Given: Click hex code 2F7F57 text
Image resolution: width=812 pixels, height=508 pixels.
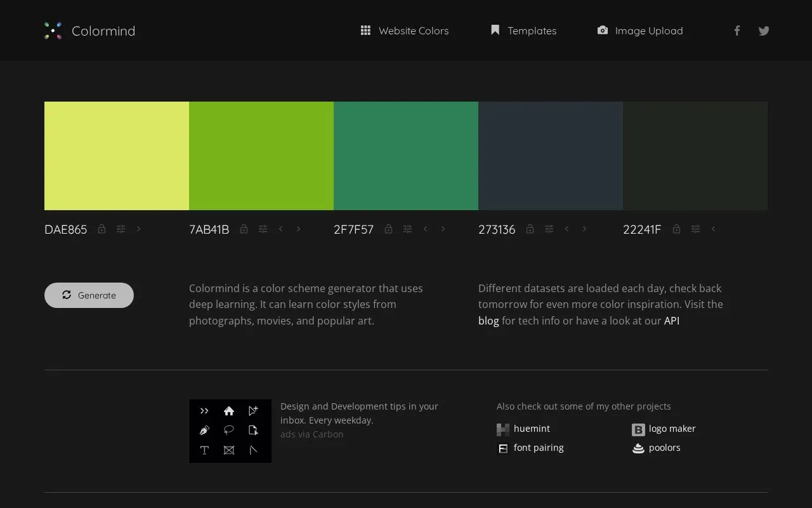Looking at the screenshot, I should (x=354, y=229).
